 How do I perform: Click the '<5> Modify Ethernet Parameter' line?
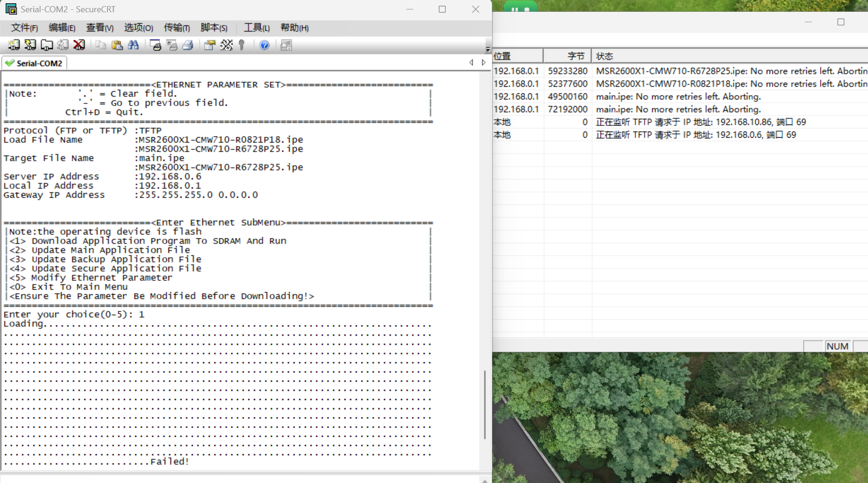pyautogui.click(x=91, y=277)
